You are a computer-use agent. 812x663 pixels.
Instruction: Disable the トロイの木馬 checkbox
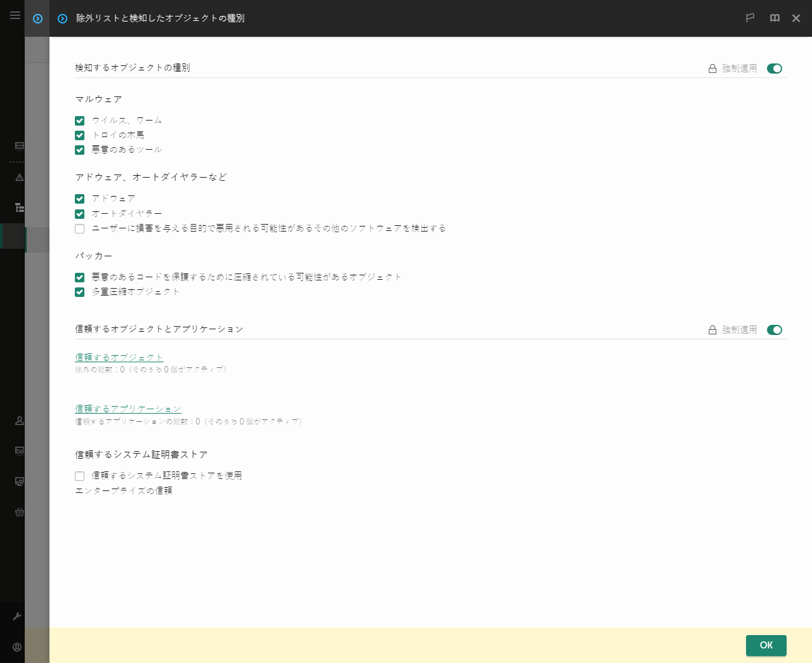pyautogui.click(x=79, y=135)
